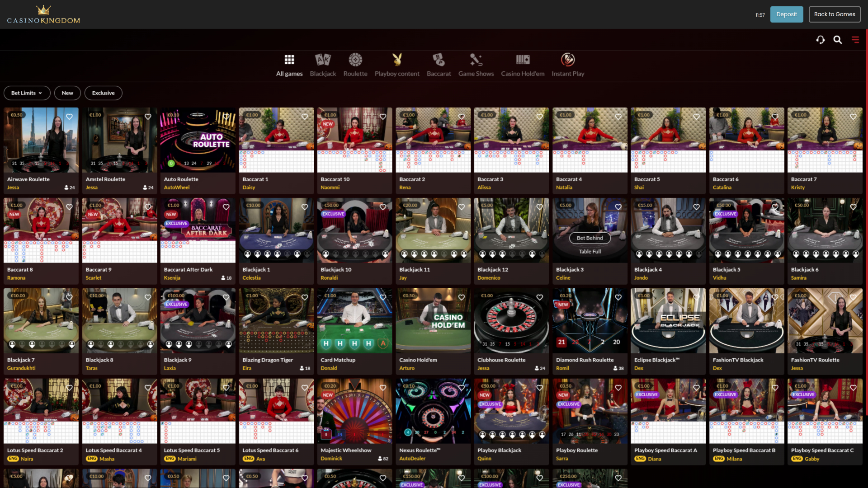Open the Blackjack cards category icon
Screen dimensions: 868x488
[x=323, y=60]
